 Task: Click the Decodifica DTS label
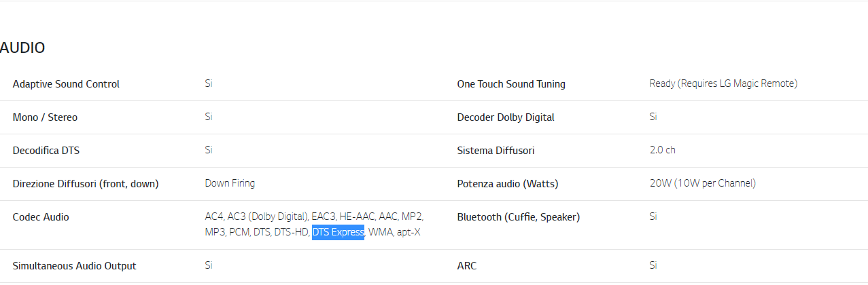[x=46, y=151]
